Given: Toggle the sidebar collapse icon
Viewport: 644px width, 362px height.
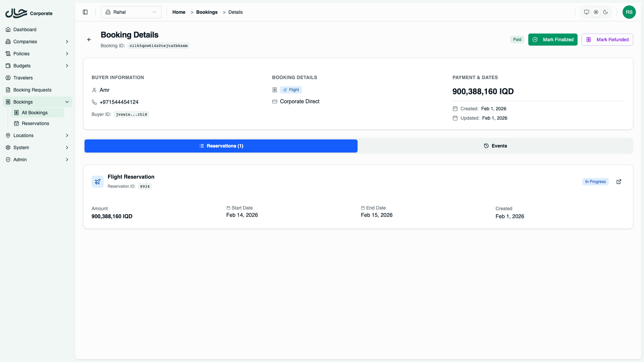Looking at the screenshot, I should 85,12.
